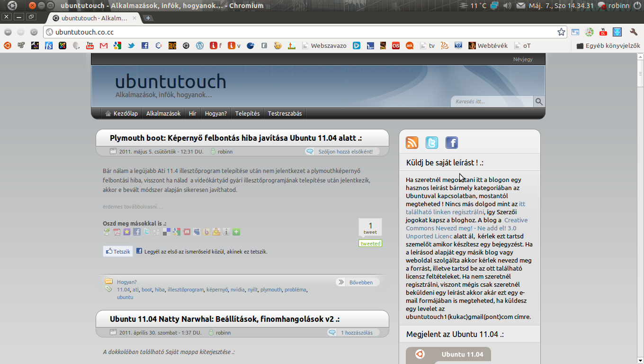The width and height of the screenshot is (644, 364).
Task: Open the Hogyan? menu item
Action: [x=216, y=113]
